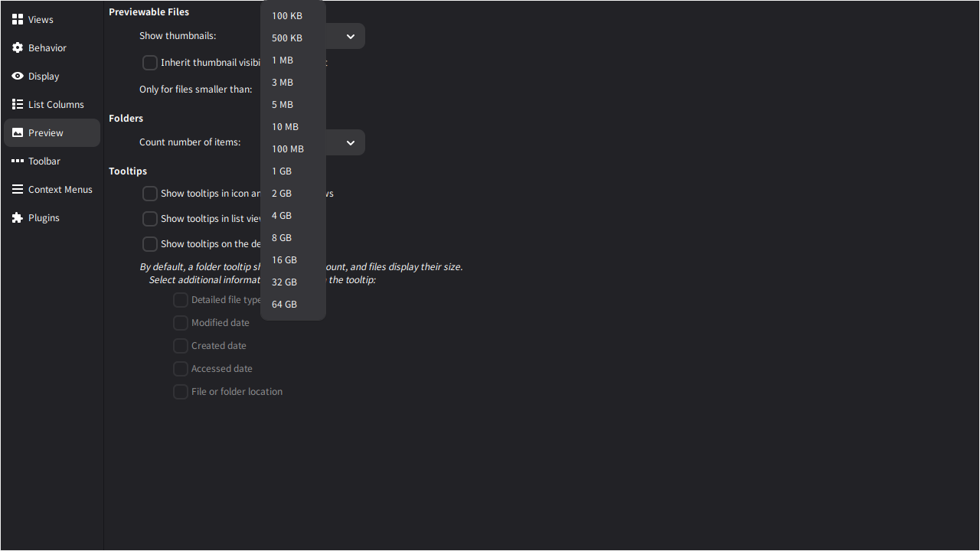The width and height of the screenshot is (980, 551).
Task: Click the Count number of items label
Action: 190,142
